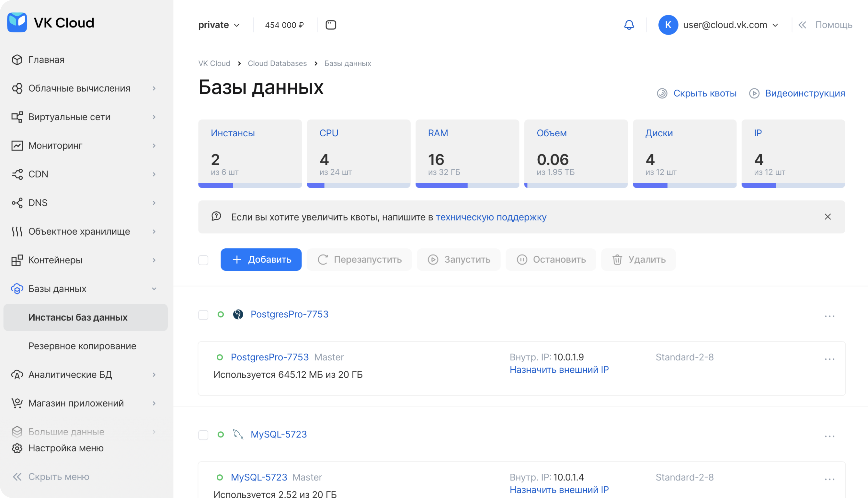Expand Контейнеры chevron
868x498 pixels.
pos(154,260)
